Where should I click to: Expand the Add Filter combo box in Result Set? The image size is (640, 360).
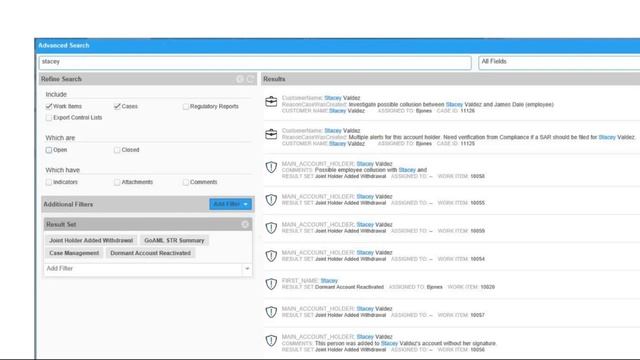[x=247, y=269]
